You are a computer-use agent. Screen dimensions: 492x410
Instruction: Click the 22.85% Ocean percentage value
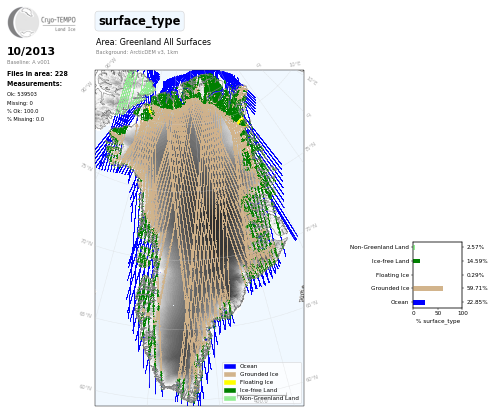(477, 302)
